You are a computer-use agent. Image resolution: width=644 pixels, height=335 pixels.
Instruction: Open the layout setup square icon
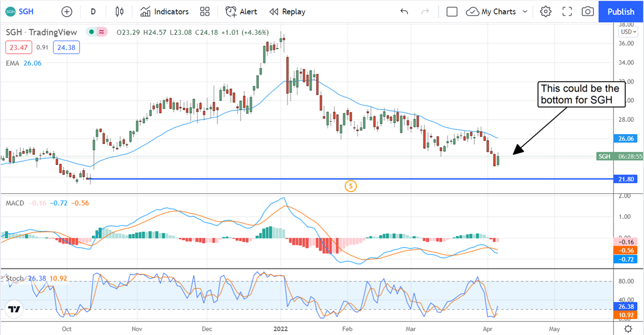click(x=451, y=11)
